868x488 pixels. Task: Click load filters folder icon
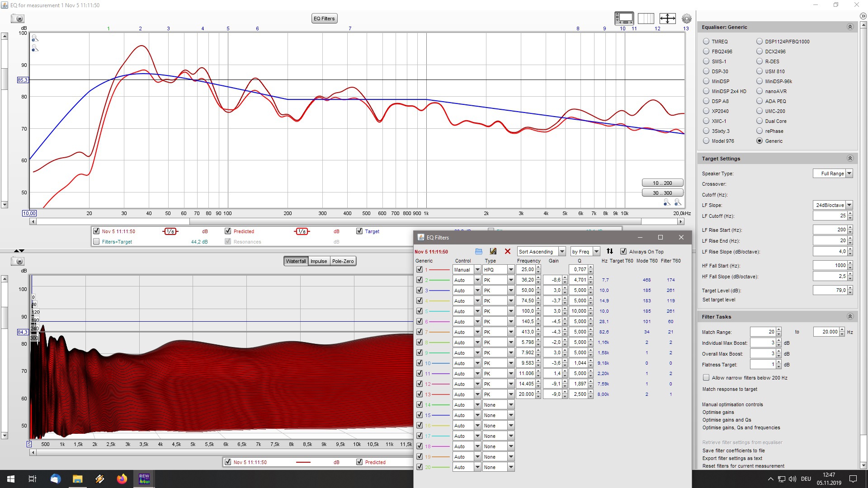click(x=479, y=251)
